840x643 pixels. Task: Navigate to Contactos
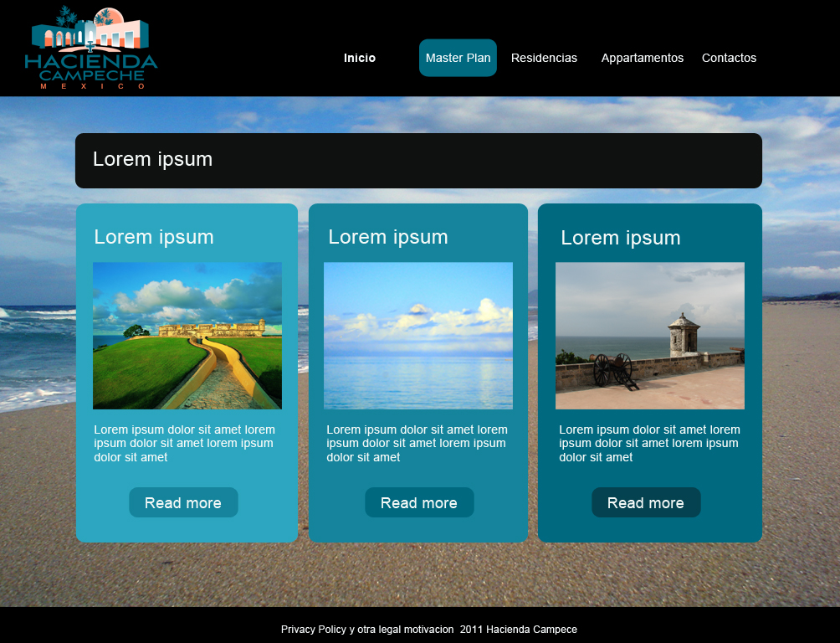(729, 58)
